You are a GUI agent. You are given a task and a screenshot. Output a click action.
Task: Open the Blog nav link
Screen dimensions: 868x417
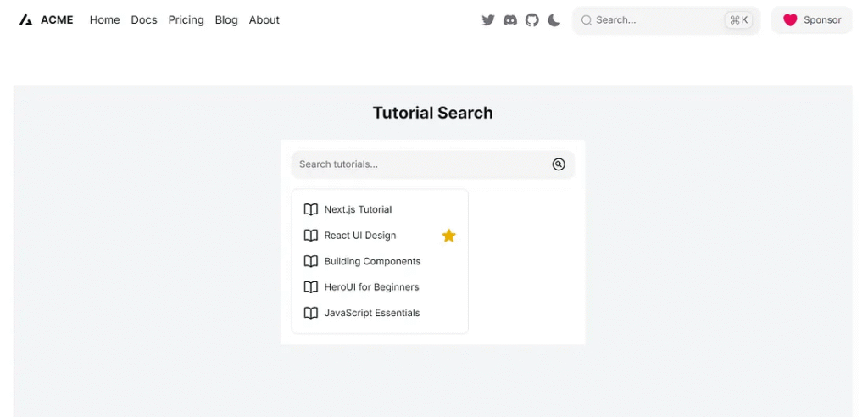coord(226,20)
